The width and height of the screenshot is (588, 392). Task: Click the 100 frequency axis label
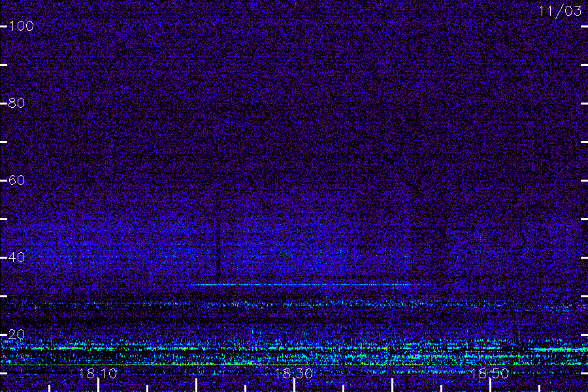tap(21, 26)
